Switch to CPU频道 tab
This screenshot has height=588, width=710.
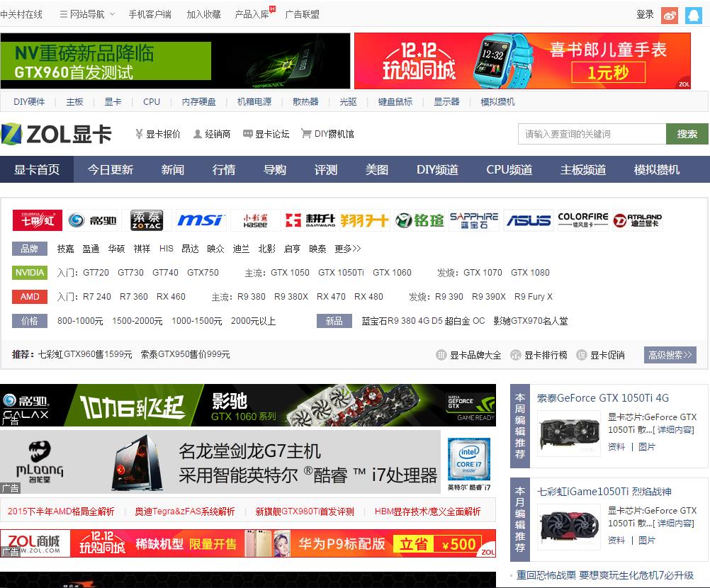(x=509, y=170)
